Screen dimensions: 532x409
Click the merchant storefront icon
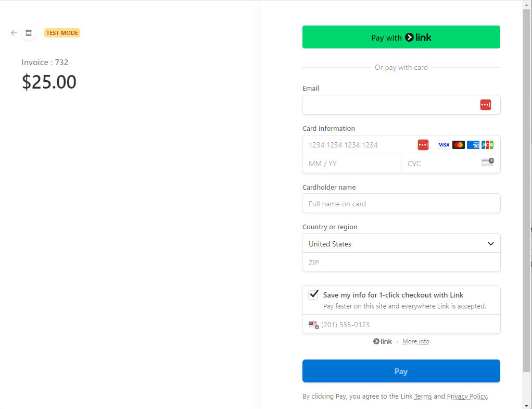click(x=29, y=33)
